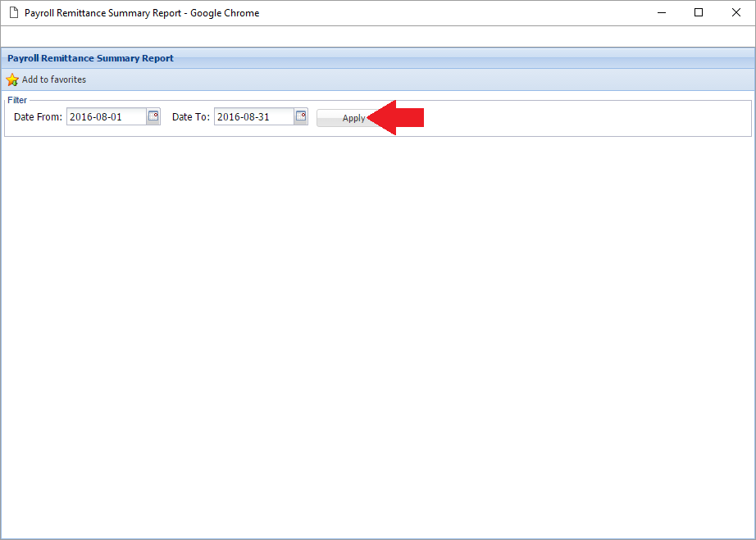Click the window title text in title bar

tap(142, 13)
